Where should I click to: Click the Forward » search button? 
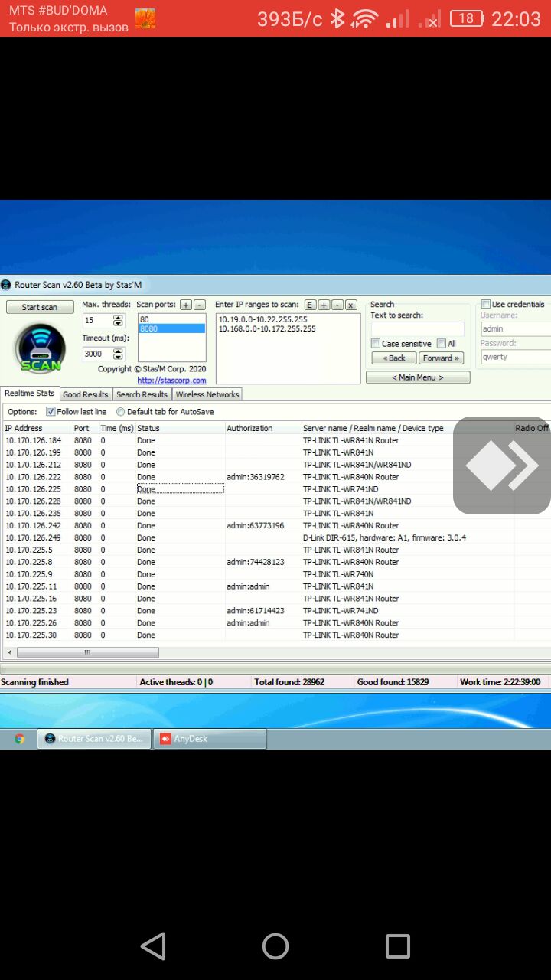pyautogui.click(x=442, y=358)
